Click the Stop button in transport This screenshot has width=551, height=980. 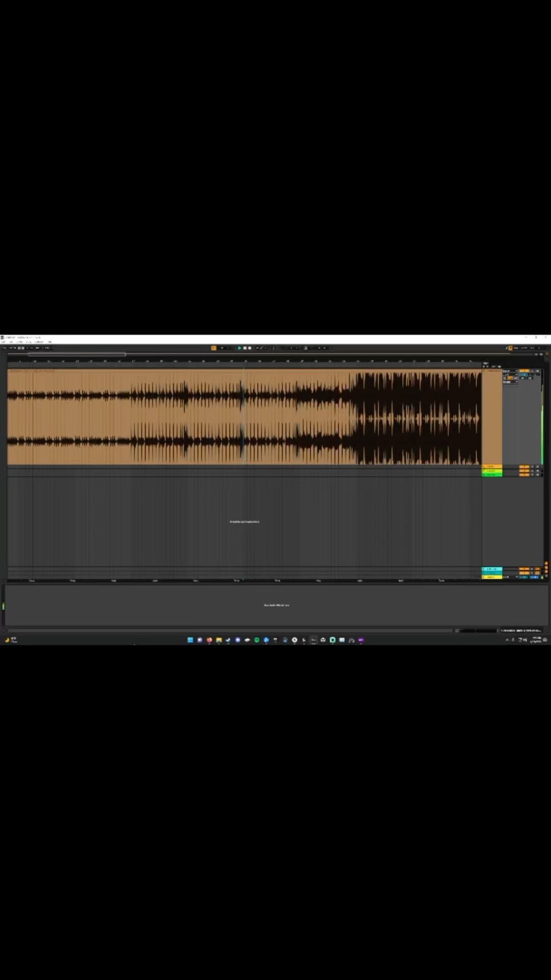click(244, 348)
